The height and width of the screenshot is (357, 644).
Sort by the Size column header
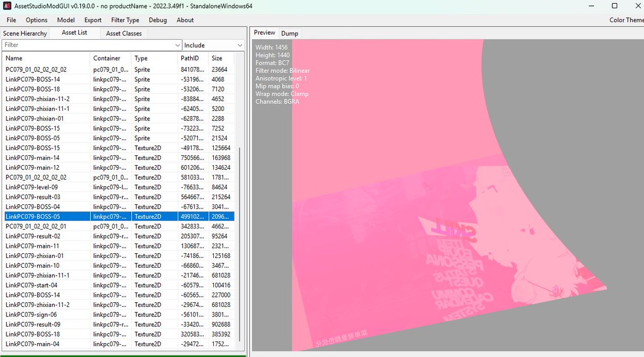pyautogui.click(x=221, y=58)
